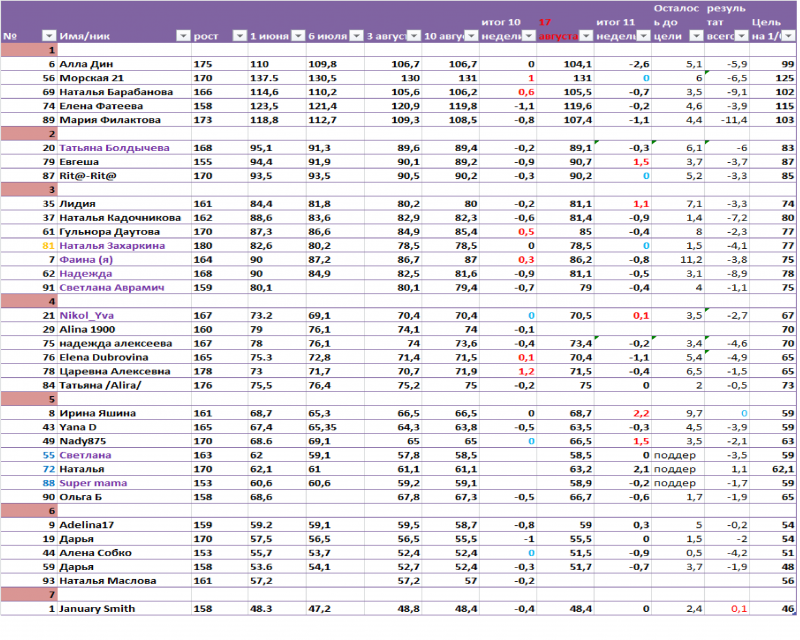This screenshot has height=640, width=800.
Task: Open the Имя/ник column filter dropdown
Action: point(182,36)
